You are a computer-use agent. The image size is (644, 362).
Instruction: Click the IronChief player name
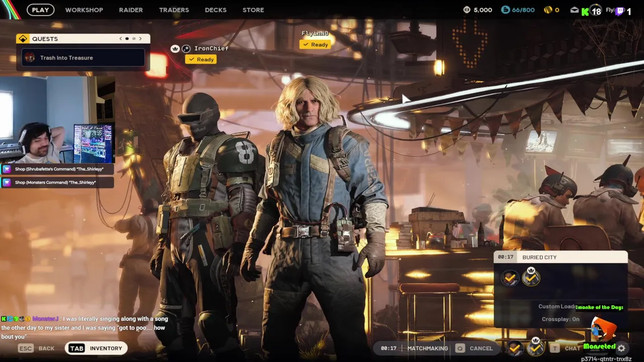tap(211, 48)
